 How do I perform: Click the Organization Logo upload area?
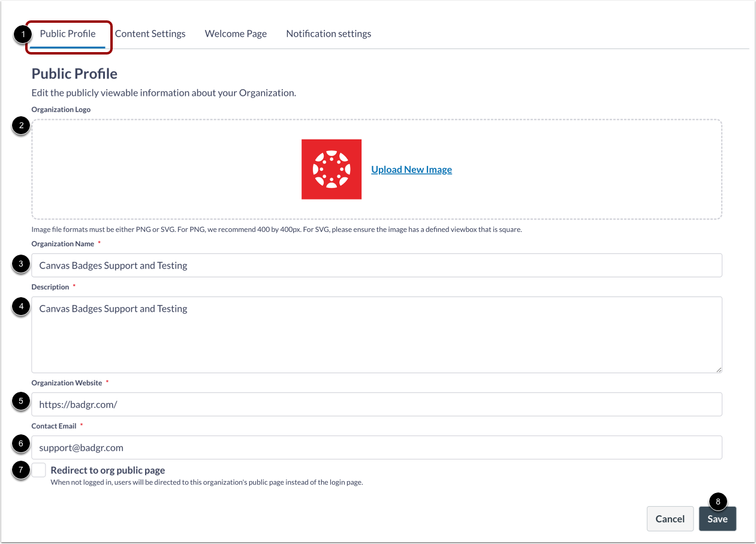180,170
